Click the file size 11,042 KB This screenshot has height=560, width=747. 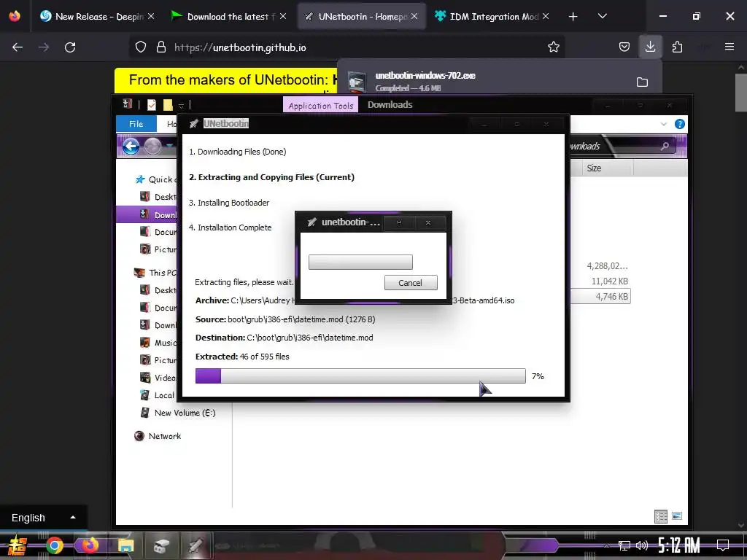(610, 281)
